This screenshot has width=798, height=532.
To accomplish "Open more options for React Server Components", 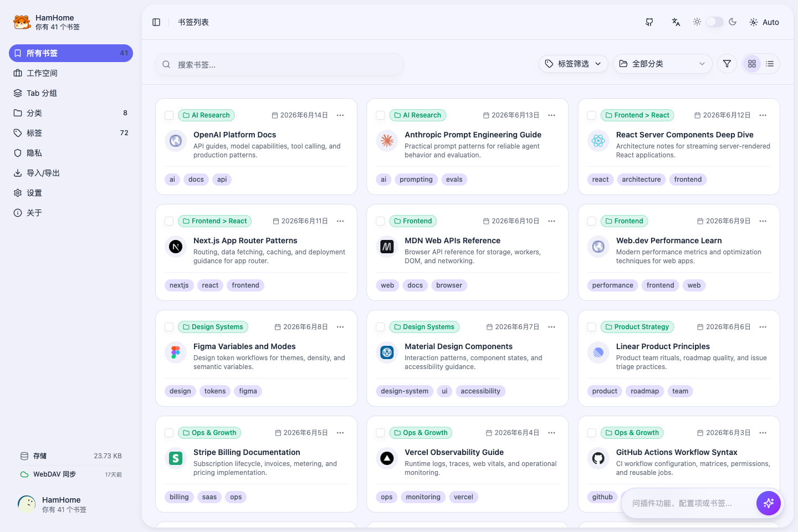I will 763,115.
